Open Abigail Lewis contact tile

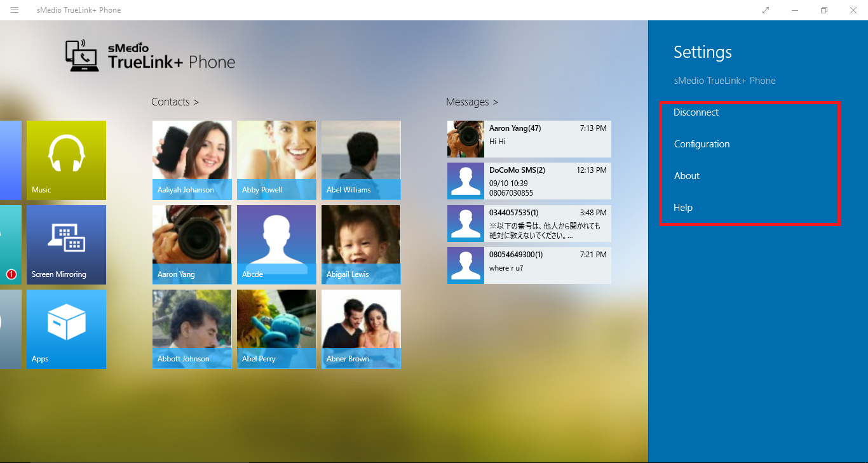[361, 245]
